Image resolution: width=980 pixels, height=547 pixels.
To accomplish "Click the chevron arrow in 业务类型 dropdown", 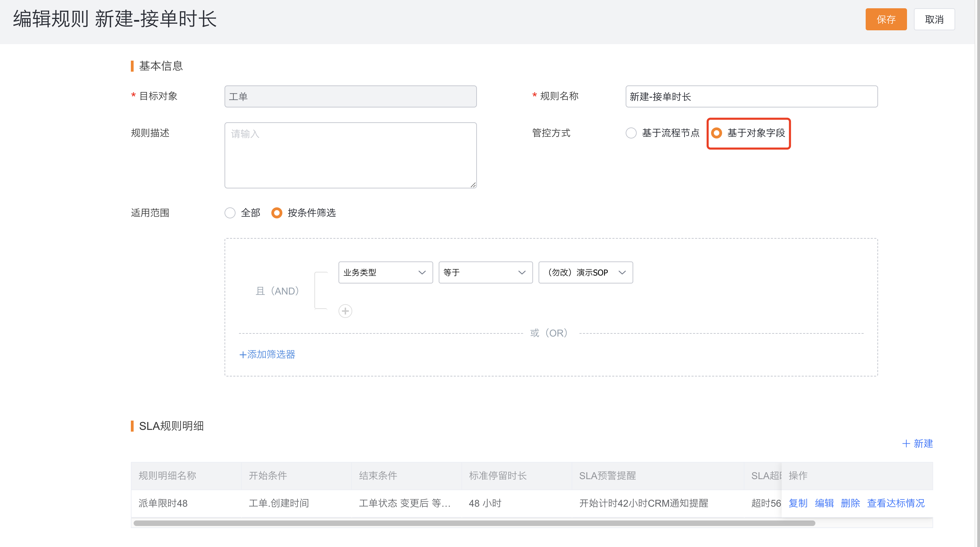I will tap(421, 272).
